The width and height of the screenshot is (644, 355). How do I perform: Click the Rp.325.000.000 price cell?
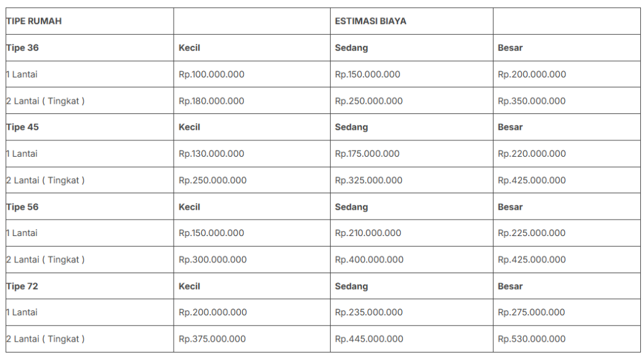(369, 180)
